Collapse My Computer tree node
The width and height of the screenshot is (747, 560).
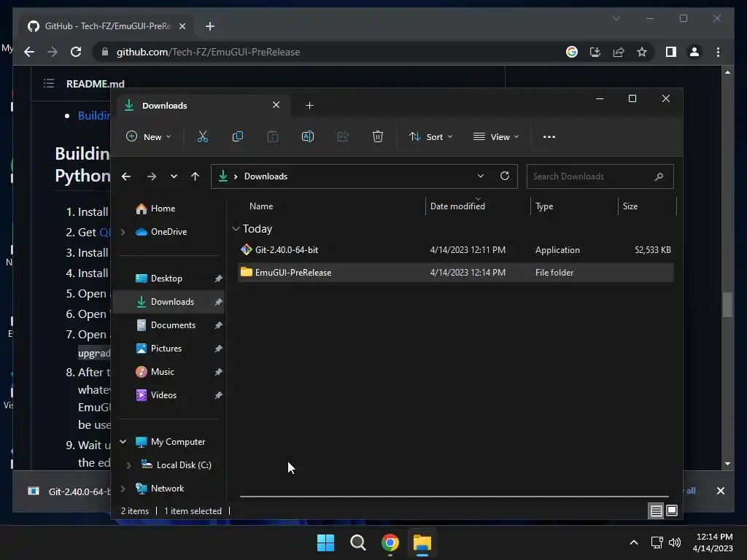click(123, 442)
